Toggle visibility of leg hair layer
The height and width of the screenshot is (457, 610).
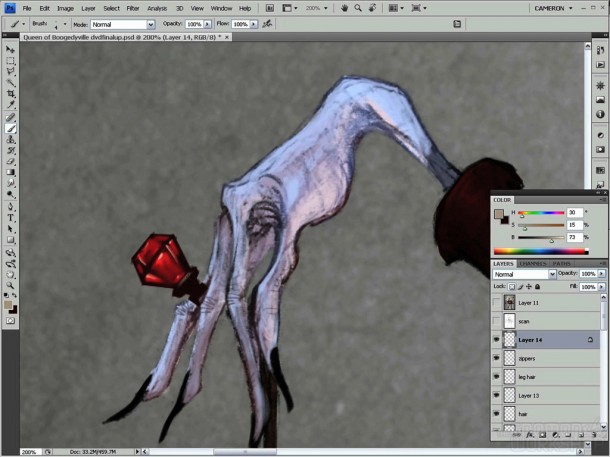pyautogui.click(x=498, y=377)
